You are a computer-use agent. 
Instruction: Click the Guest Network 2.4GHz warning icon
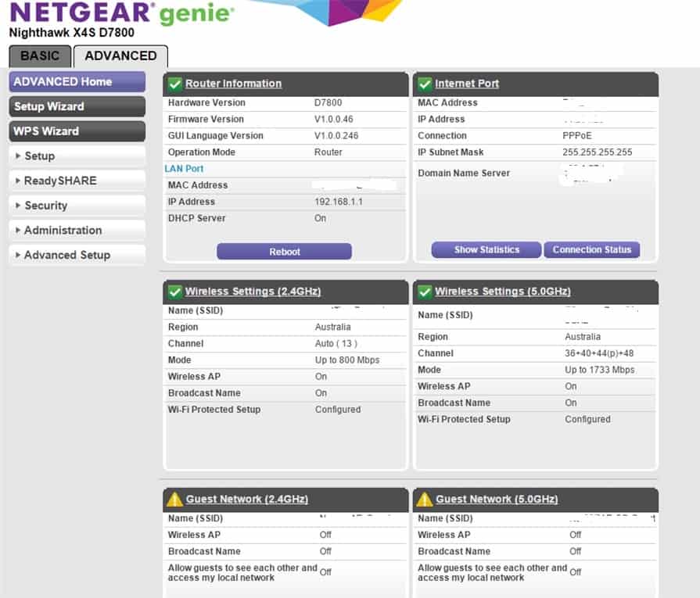pyautogui.click(x=174, y=500)
